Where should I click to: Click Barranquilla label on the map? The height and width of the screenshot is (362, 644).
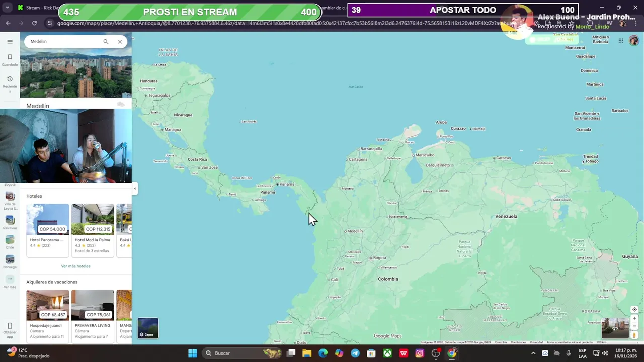[x=371, y=149]
